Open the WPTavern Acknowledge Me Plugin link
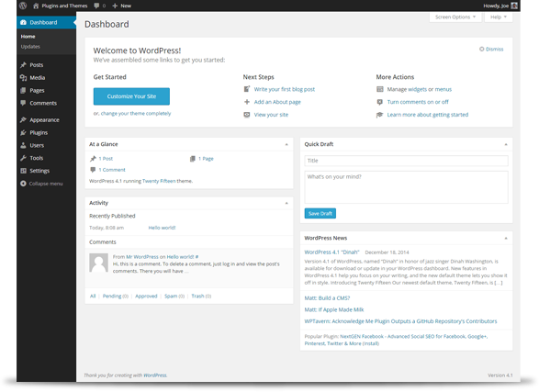 400,321
